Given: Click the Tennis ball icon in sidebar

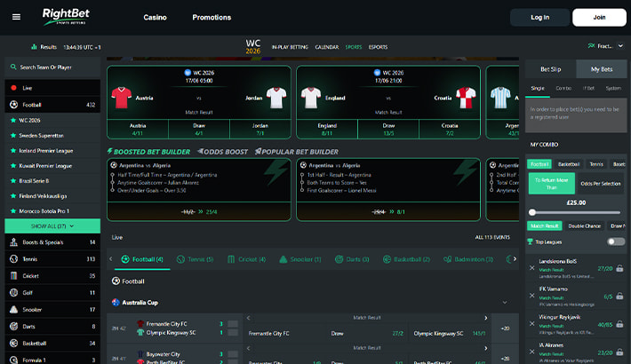Looking at the screenshot, I should (x=13, y=259).
